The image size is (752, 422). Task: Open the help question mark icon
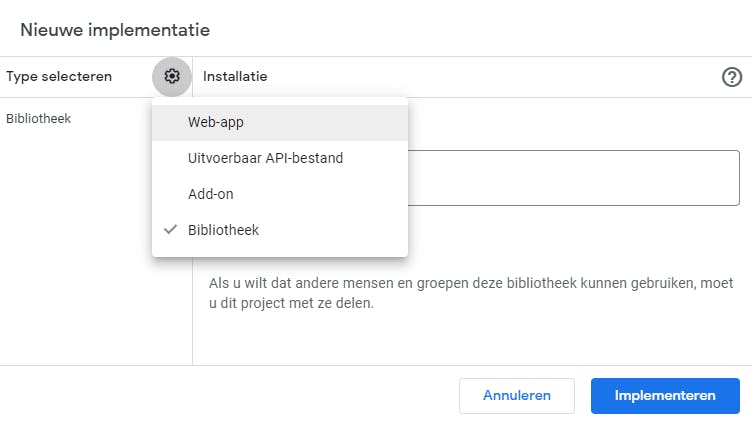click(x=731, y=77)
